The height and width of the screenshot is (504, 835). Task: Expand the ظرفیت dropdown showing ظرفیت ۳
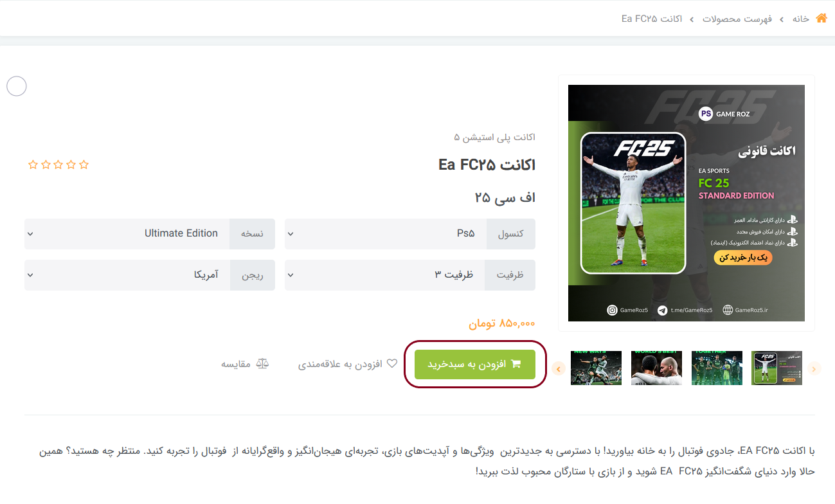(410, 275)
